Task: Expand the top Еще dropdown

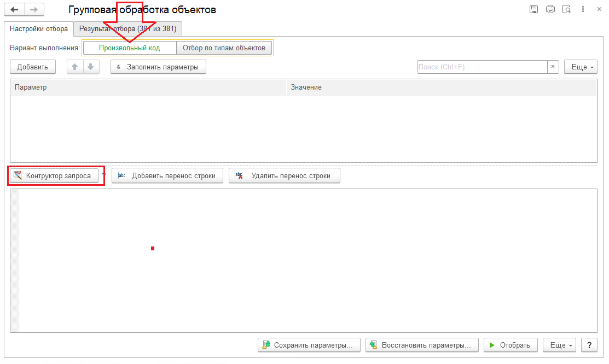Action: point(581,67)
